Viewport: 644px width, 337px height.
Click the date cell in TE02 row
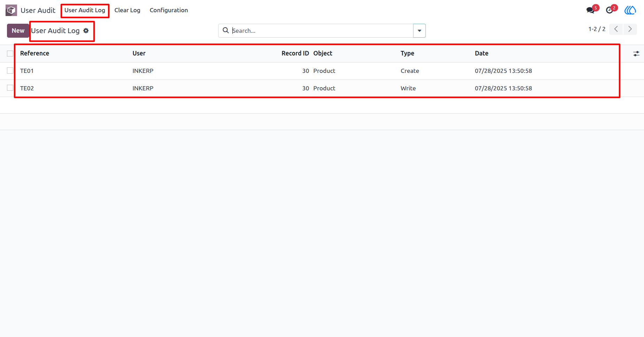(503, 88)
